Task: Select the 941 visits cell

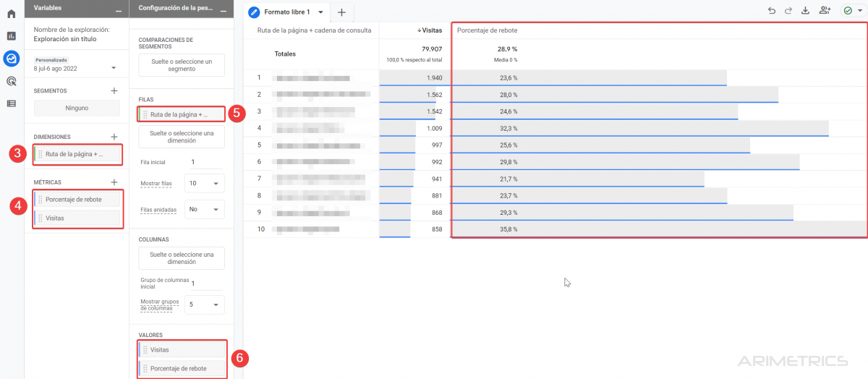Action: click(x=415, y=179)
